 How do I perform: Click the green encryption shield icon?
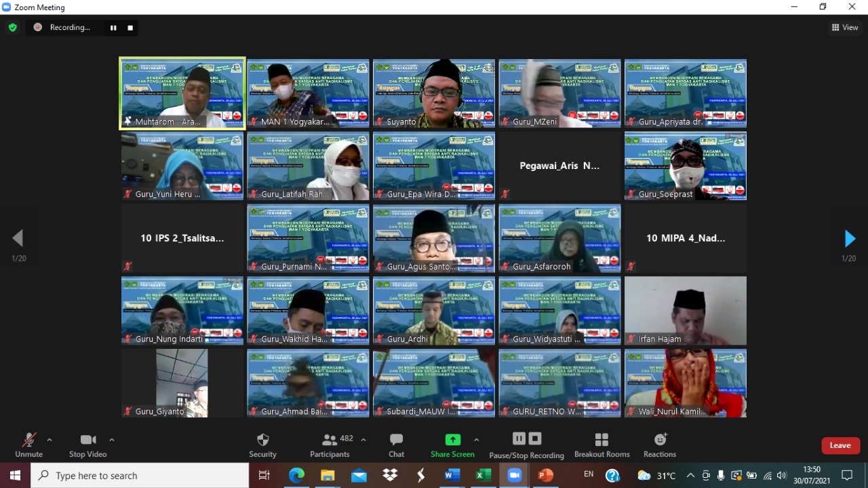coord(12,27)
